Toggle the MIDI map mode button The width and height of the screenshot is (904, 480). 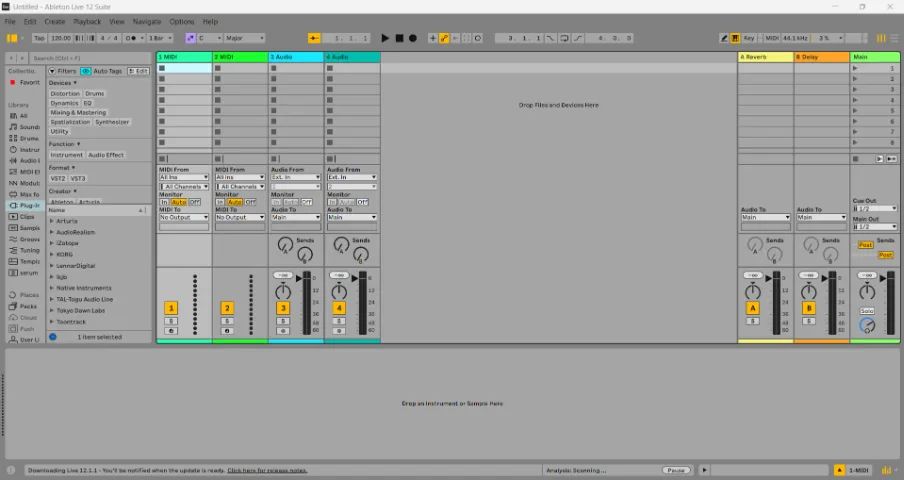tap(772, 38)
